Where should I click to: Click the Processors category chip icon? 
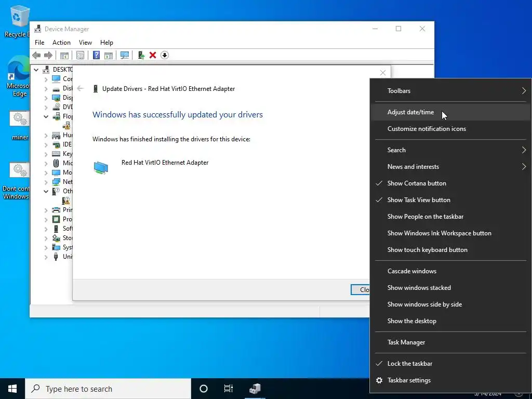[56, 219]
